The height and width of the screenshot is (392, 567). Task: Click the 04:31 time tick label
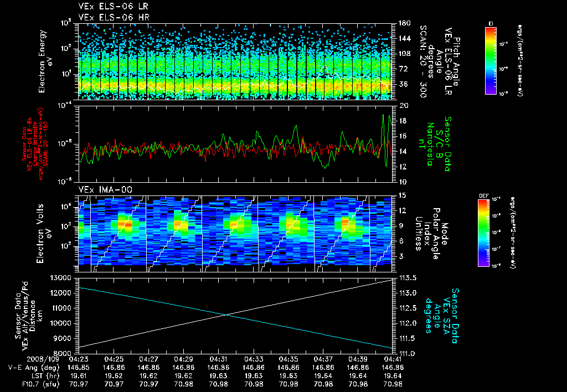click(x=218, y=359)
